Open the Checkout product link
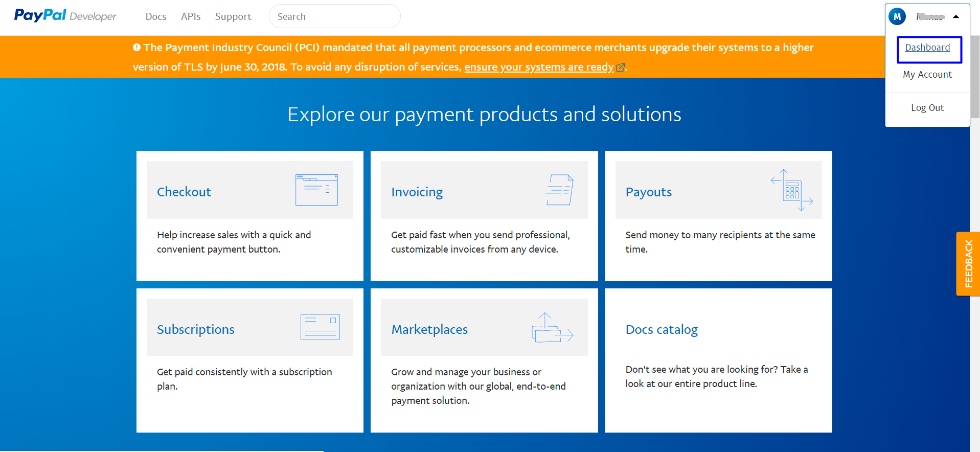 [x=184, y=192]
